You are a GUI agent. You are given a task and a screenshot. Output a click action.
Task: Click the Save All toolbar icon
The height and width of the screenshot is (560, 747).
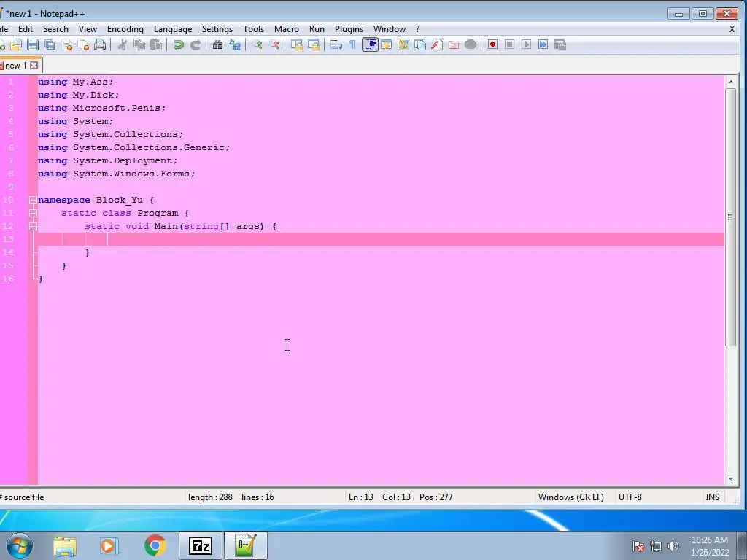pyautogui.click(x=50, y=44)
